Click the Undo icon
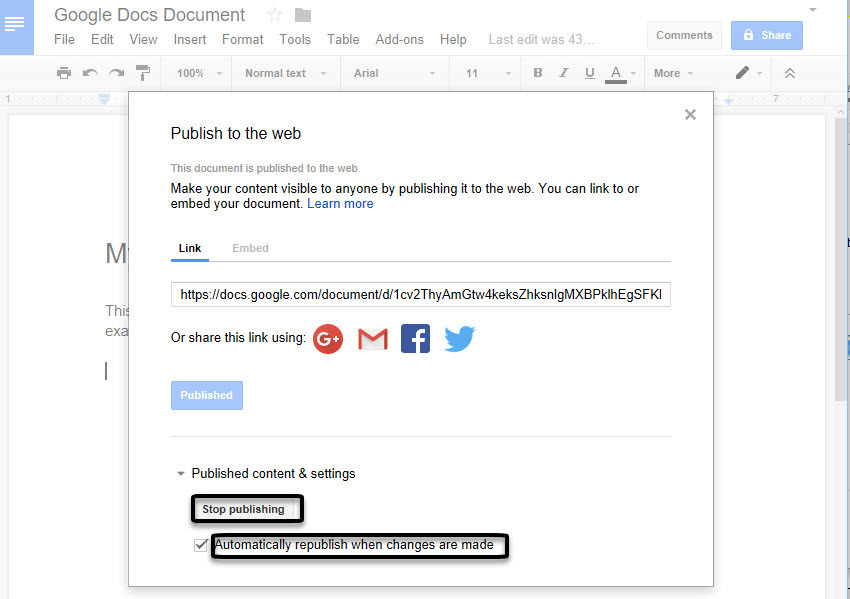This screenshot has width=850, height=599. pos(90,73)
